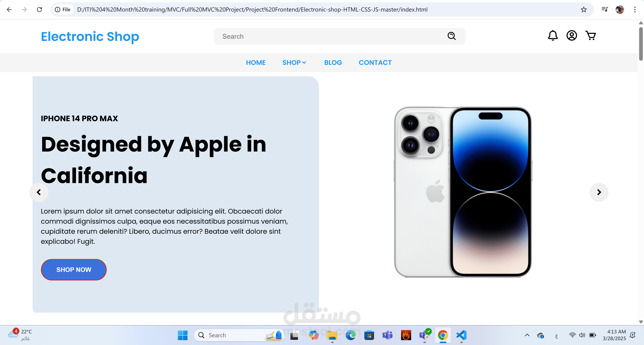Screen dimensions: 644x345
Task: Open the weather widget showing 22°C
Action: tap(20, 335)
